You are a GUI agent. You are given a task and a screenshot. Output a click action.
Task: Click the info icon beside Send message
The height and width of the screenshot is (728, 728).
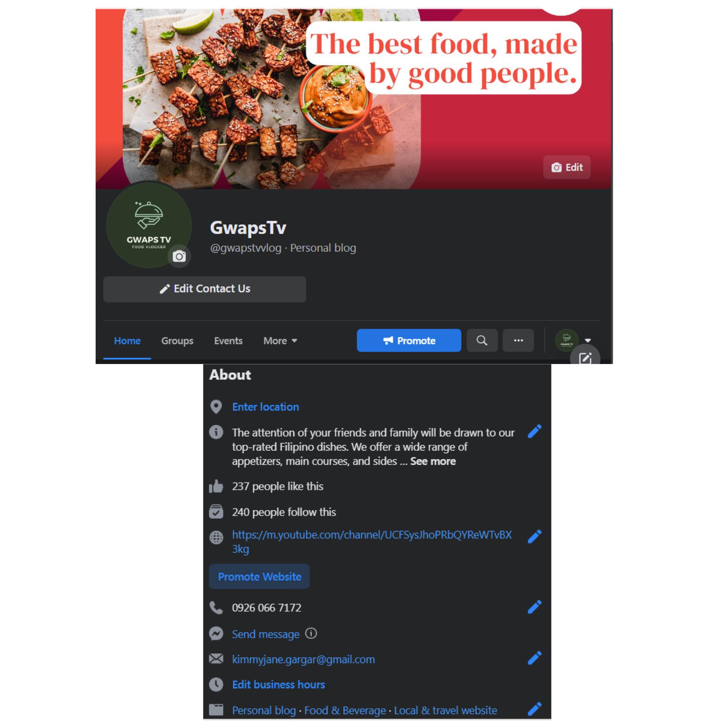311,633
